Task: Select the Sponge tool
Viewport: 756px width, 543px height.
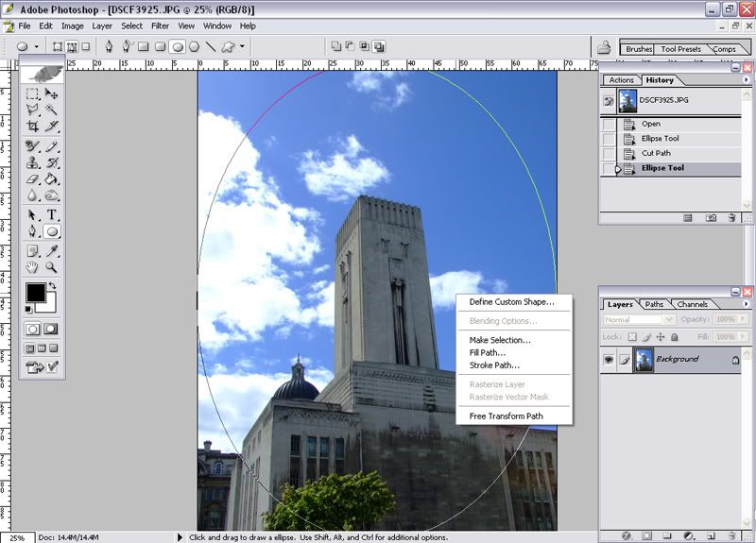Action: [52, 195]
